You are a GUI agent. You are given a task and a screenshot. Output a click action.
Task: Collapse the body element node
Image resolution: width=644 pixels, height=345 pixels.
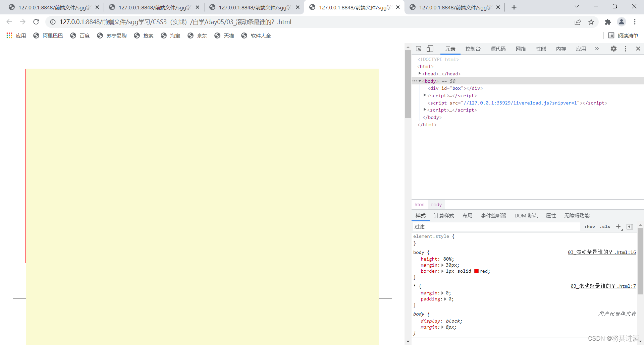click(420, 81)
